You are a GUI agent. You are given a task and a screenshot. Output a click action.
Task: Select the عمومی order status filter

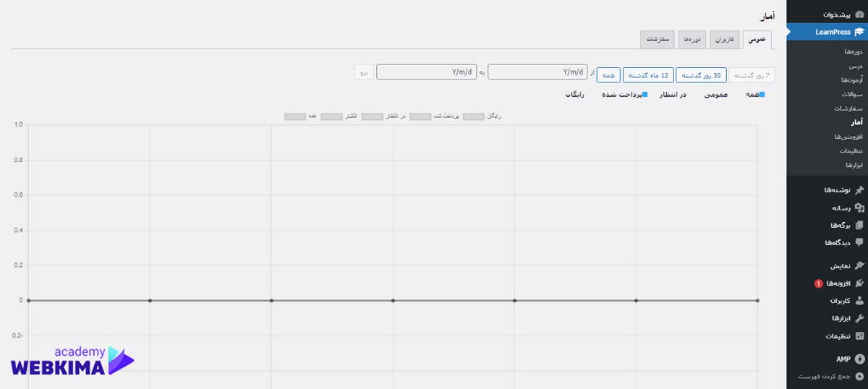pos(716,95)
